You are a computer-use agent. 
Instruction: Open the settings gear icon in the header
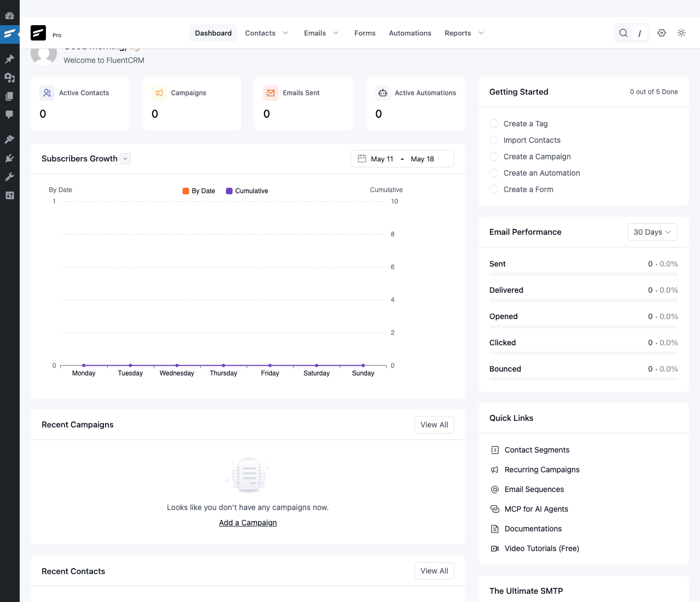point(662,33)
